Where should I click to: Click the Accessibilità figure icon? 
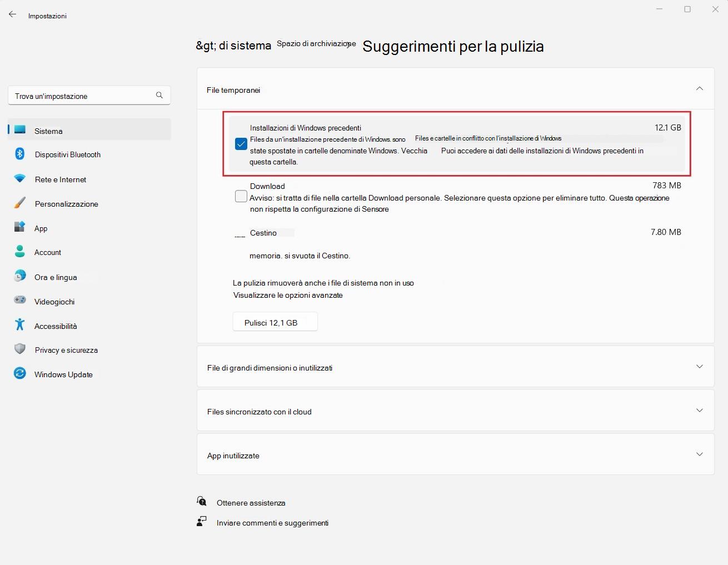(20, 326)
